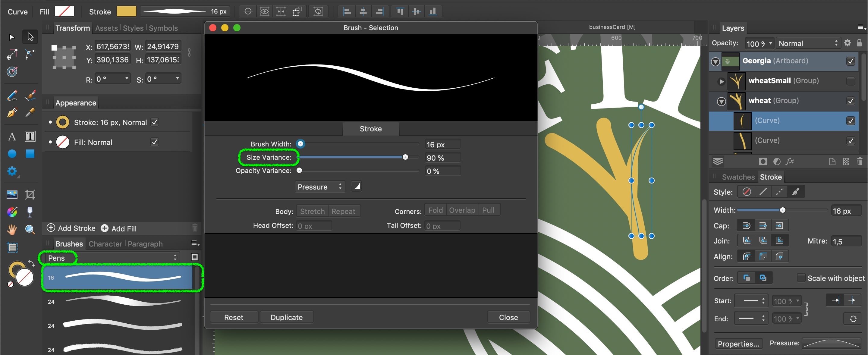Hide the wheat group layer
Image resolution: width=868 pixels, height=355 pixels.
tap(851, 101)
